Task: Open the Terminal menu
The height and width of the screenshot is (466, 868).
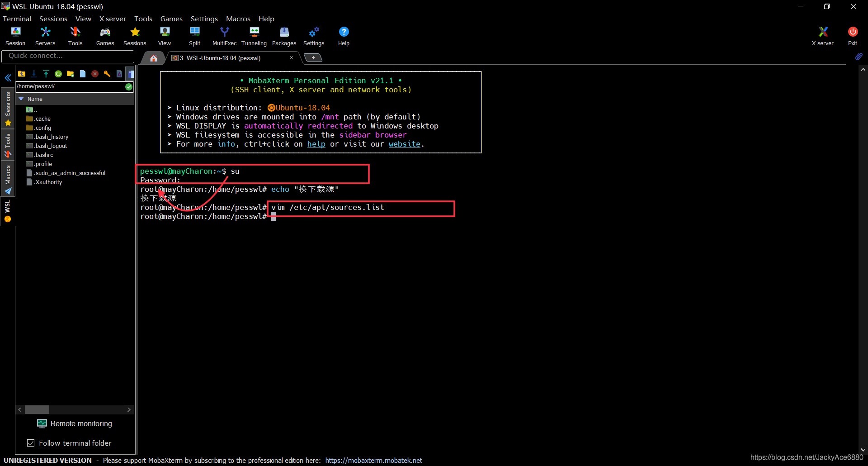Action: [x=17, y=19]
